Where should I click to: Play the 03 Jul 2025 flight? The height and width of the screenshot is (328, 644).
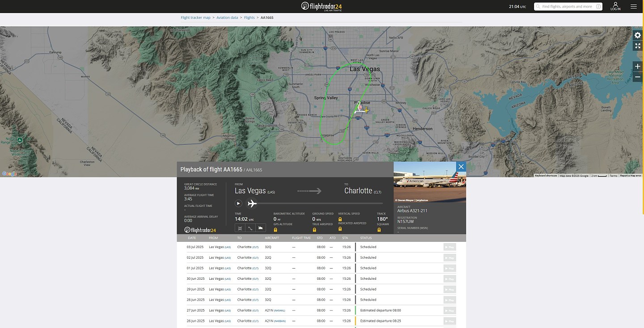click(x=449, y=247)
